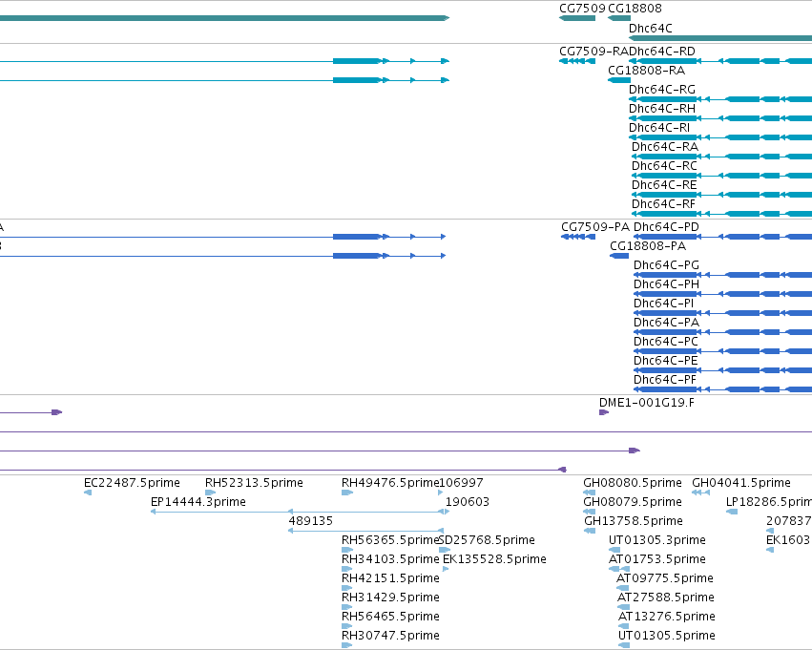Click the AT27588.5prime EST label

(x=666, y=598)
